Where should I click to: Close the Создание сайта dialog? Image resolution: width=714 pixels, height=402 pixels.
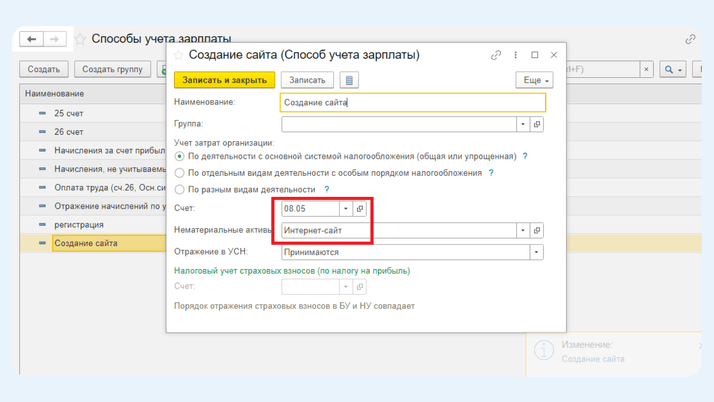(x=554, y=55)
